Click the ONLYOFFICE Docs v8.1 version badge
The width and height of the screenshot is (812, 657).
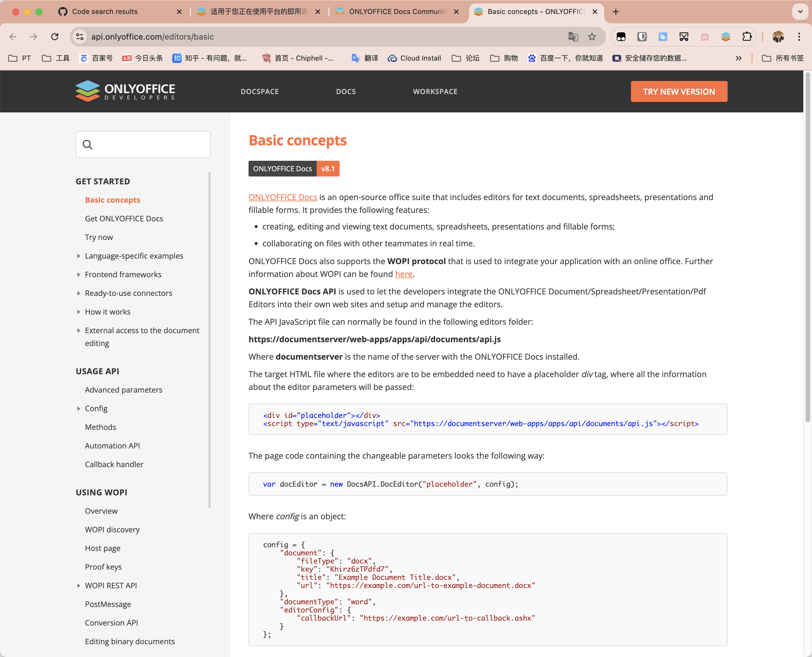tap(294, 169)
